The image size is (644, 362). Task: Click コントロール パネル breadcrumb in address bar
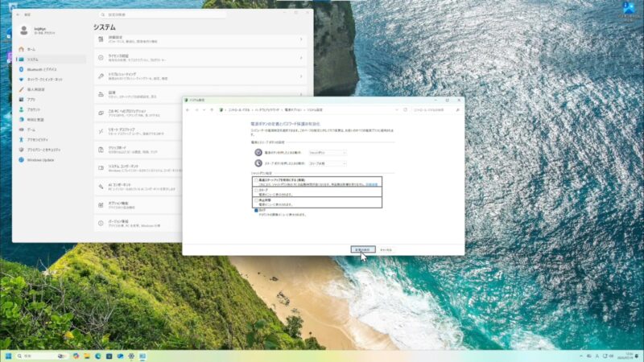click(x=238, y=110)
